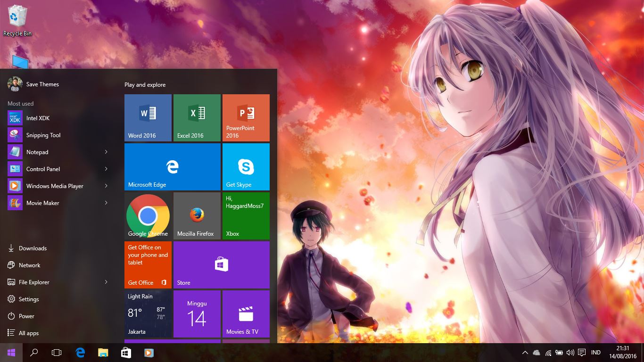Viewport: 644px width, 362px height.
Task: Open the Microsoft Edge start menu tile
Action: [173, 167]
